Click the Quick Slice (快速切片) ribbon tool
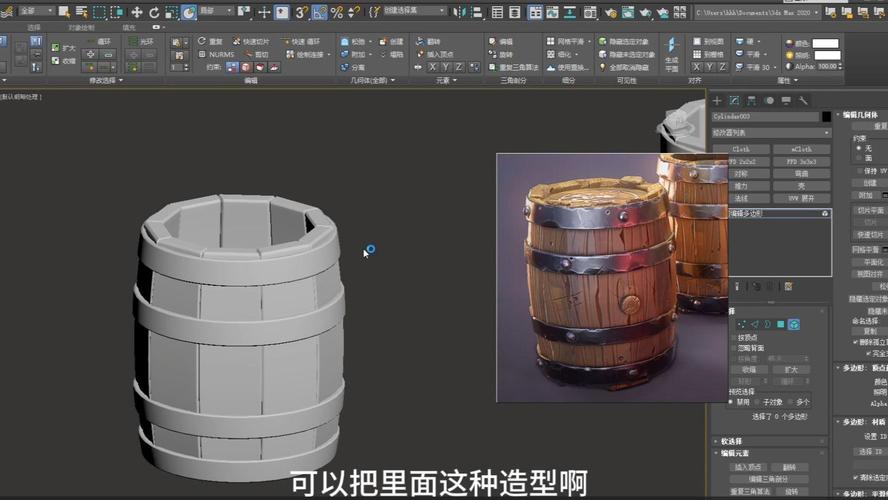Image resolution: width=888 pixels, height=500 pixels. pos(251,41)
